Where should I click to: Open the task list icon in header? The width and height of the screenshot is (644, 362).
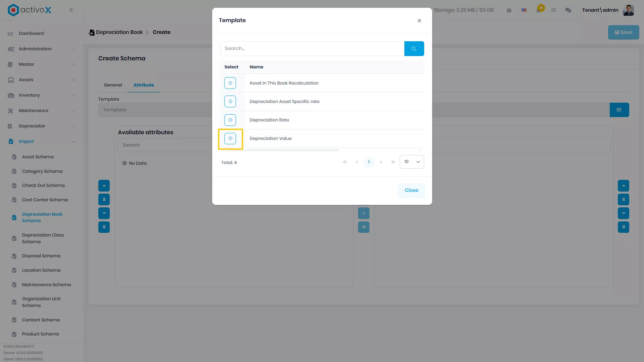click(x=554, y=10)
